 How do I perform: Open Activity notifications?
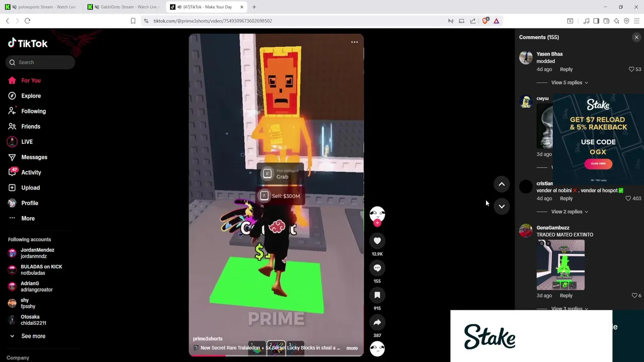point(31,172)
